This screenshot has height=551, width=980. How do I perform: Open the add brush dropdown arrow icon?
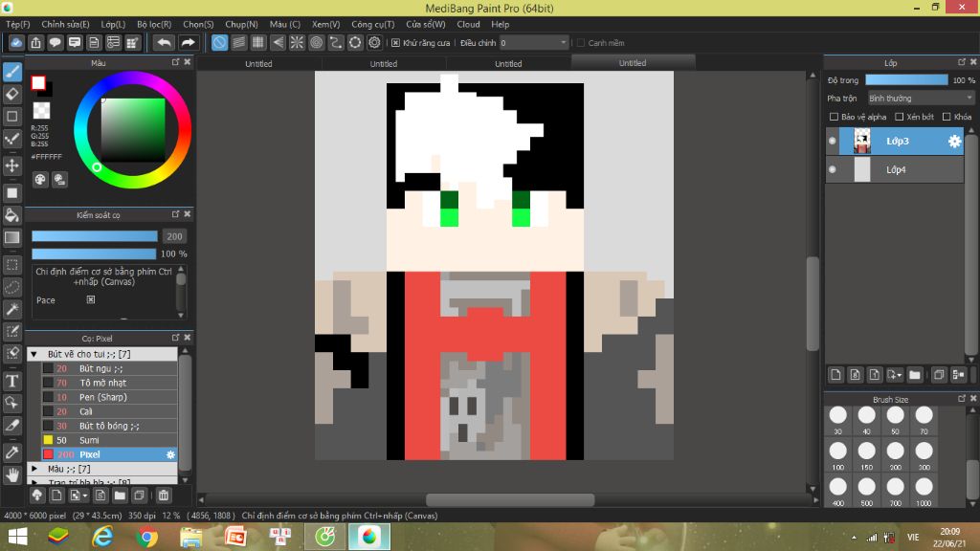click(x=78, y=496)
